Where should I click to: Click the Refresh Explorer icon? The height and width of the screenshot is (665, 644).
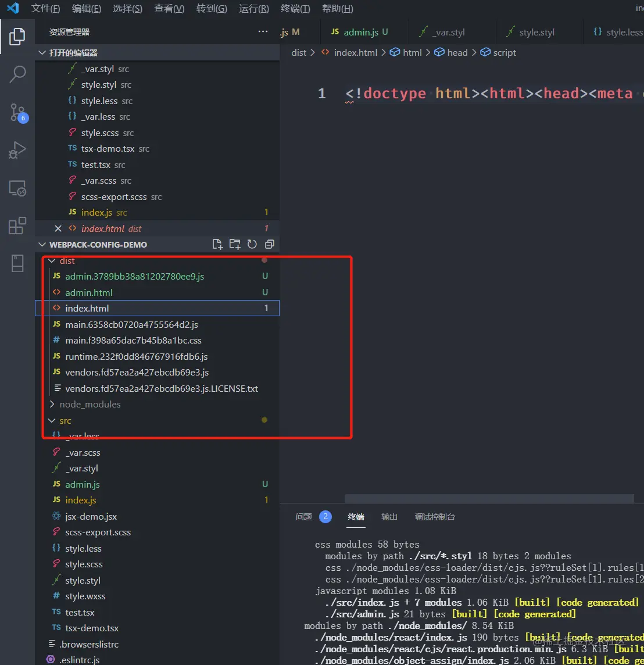(x=252, y=244)
